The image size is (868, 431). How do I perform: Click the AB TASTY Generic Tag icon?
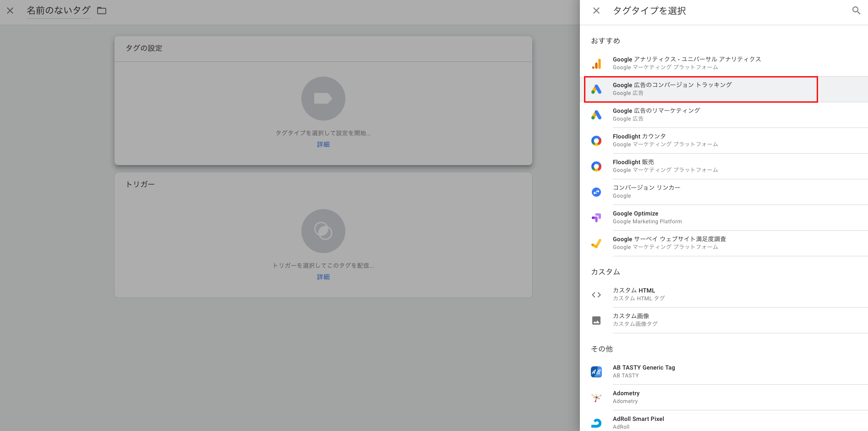[x=596, y=372]
